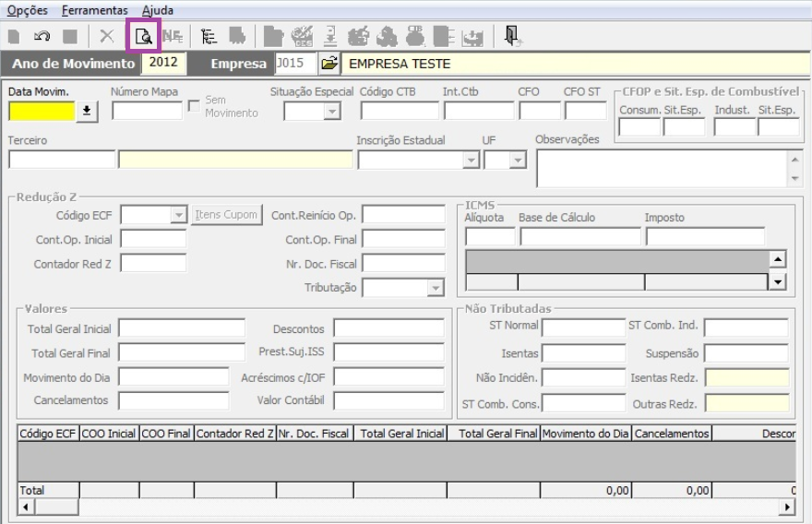Viewport: 812px width, 524px height.
Task: Open the Ajuda menu
Action: tap(157, 9)
